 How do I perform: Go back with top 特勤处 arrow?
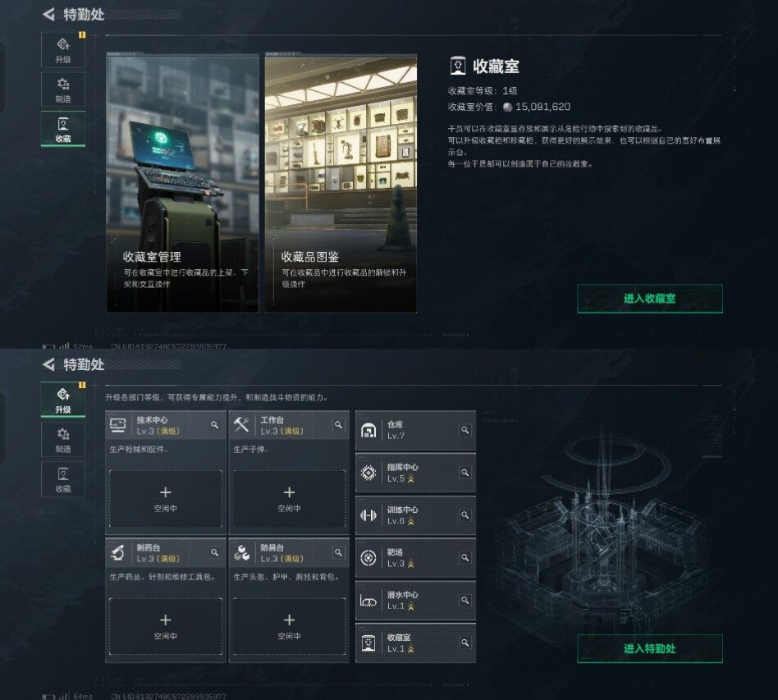(x=48, y=15)
